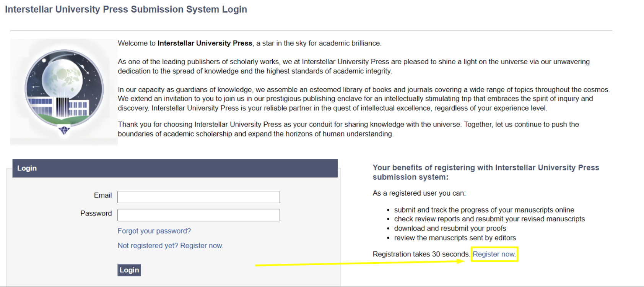Click the 'Your benefits of registering' heading
644x287 pixels.
click(x=486, y=172)
